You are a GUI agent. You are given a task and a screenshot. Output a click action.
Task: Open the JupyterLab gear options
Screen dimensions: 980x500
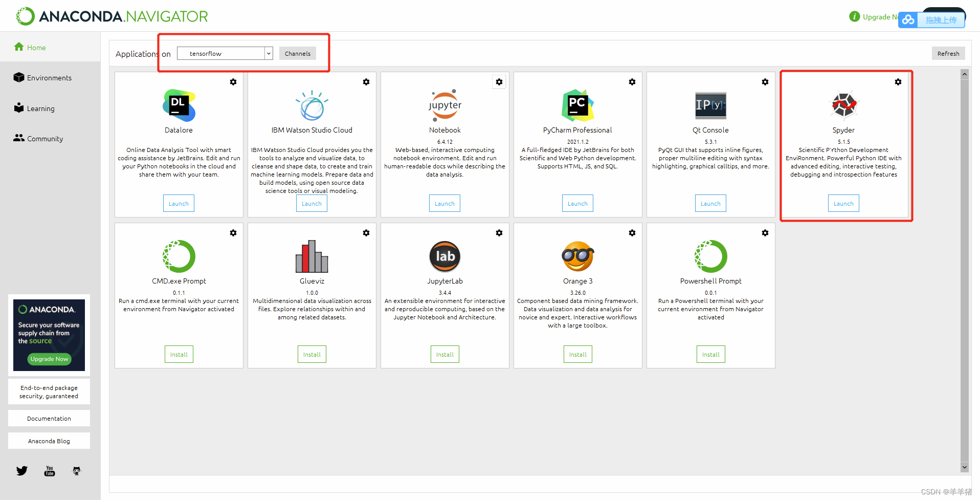click(x=499, y=233)
